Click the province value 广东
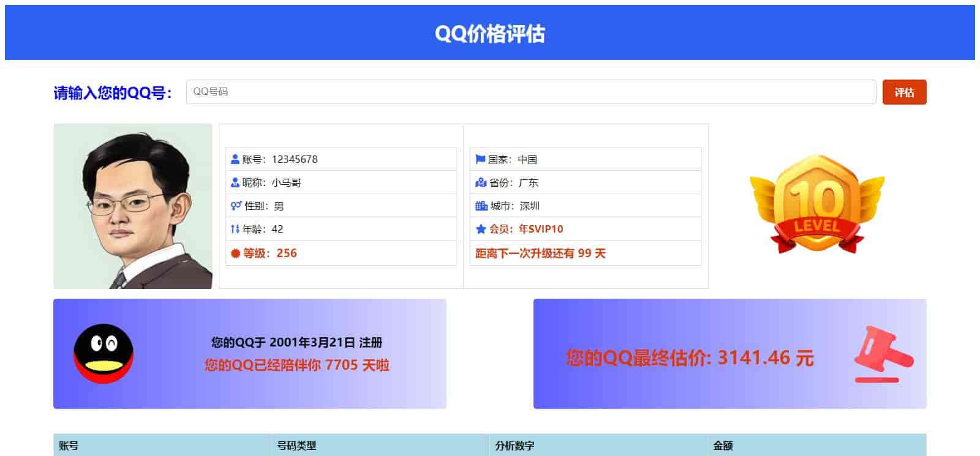 click(529, 182)
